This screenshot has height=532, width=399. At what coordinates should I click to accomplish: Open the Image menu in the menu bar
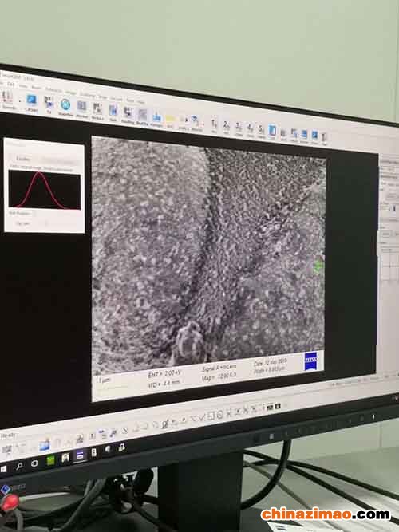click(71, 93)
